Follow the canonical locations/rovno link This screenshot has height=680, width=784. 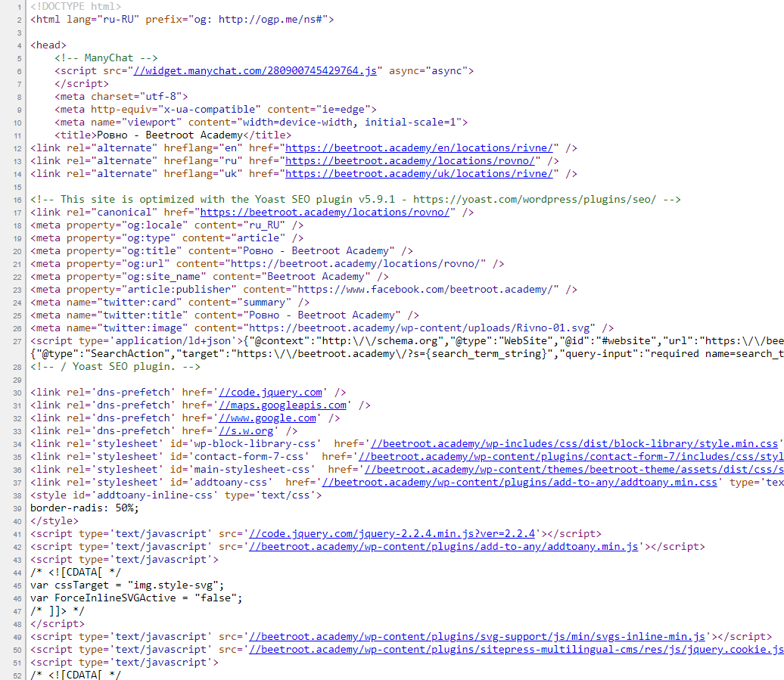pos(325,213)
